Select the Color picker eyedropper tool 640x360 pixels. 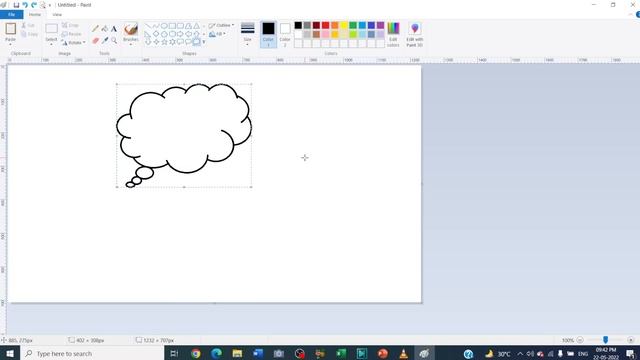click(x=105, y=40)
